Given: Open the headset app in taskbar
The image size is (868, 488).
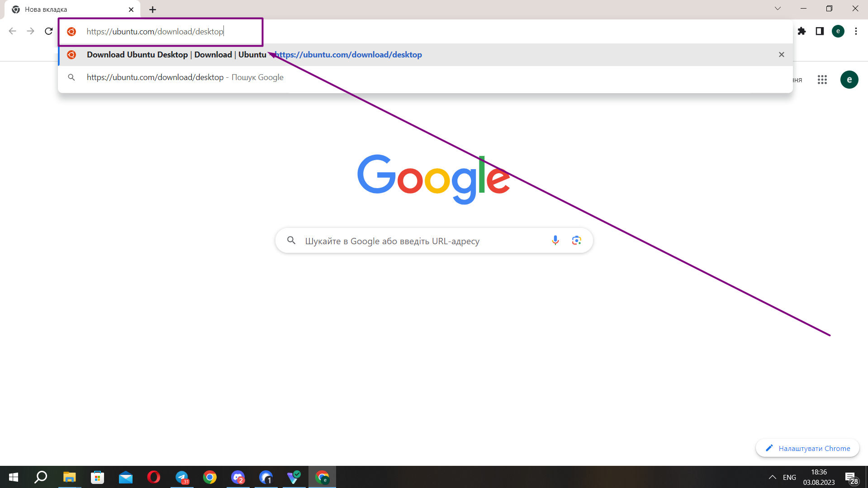Looking at the screenshot, I should pos(266,477).
